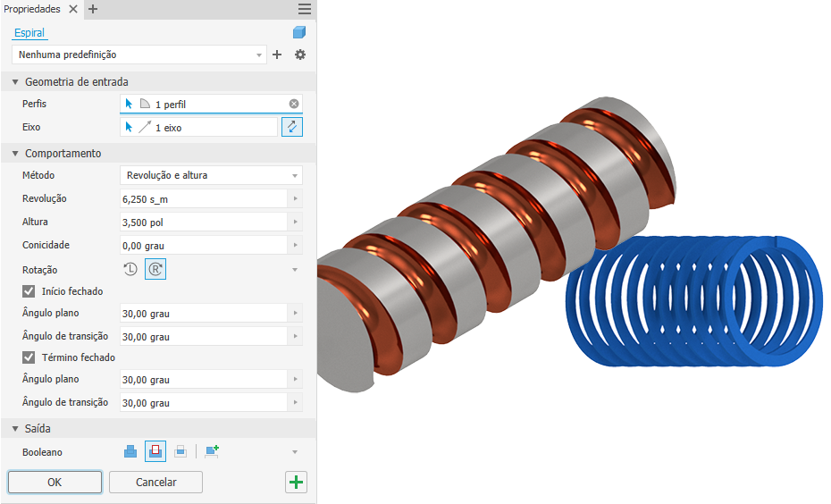
Task: Click Ângulo de transição field under Término fechado
Action: coord(204,403)
